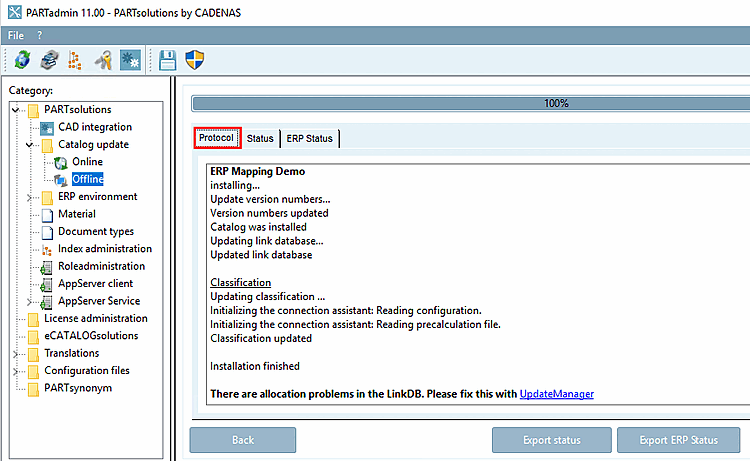The image size is (750, 461).
Task: Click the AppServer client icon
Action: 46,285
